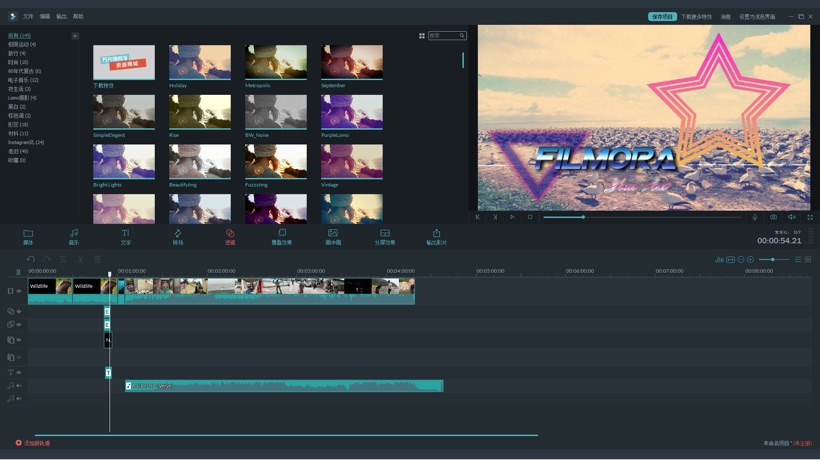Expand the Instagram风 filter category
Image resolution: width=820 pixels, height=460 pixels.
click(26, 142)
